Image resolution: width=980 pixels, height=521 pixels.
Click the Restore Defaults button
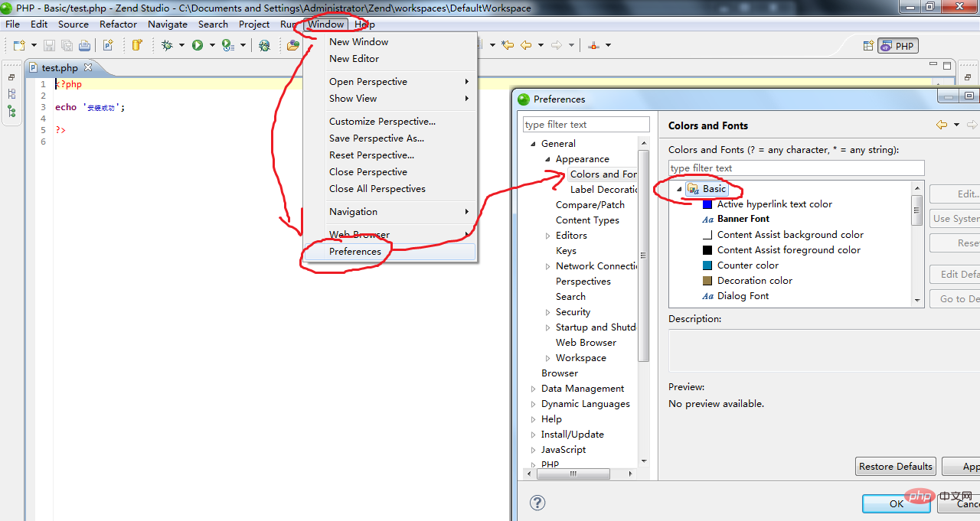pyautogui.click(x=896, y=466)
